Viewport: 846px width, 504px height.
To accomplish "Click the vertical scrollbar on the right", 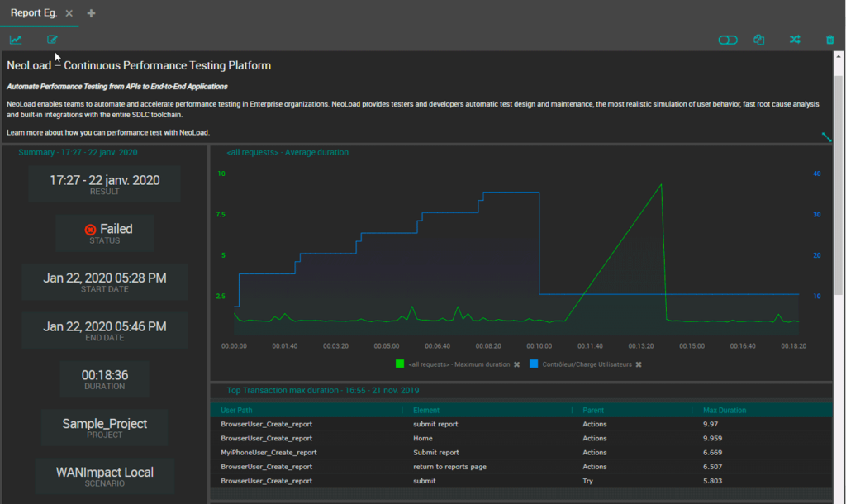I will coord(838,185).
